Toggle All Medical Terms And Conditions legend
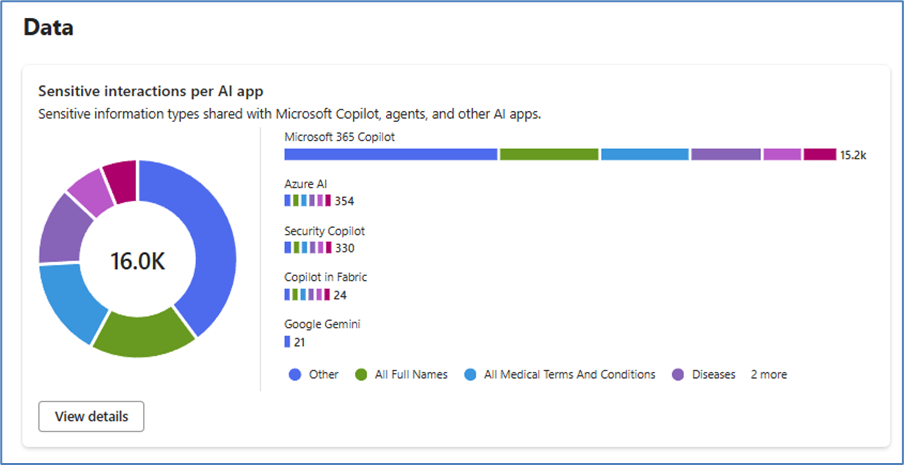This screenshot has height=465, width=904. (x=559, y=374)
